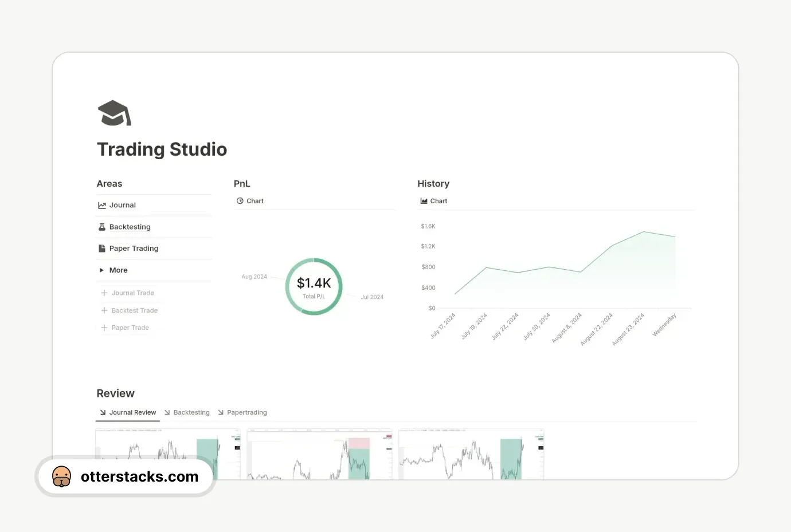
Task: Click the graduation cap page icon
Action: [x=115, y=113]
